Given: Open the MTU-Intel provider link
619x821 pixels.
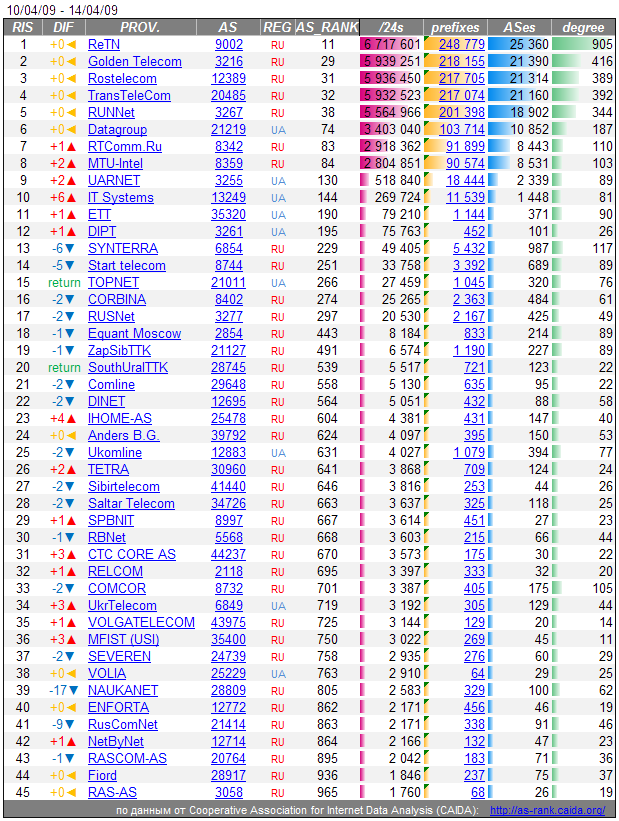Looking at the screenshot, I should click(x=115, y=163).
